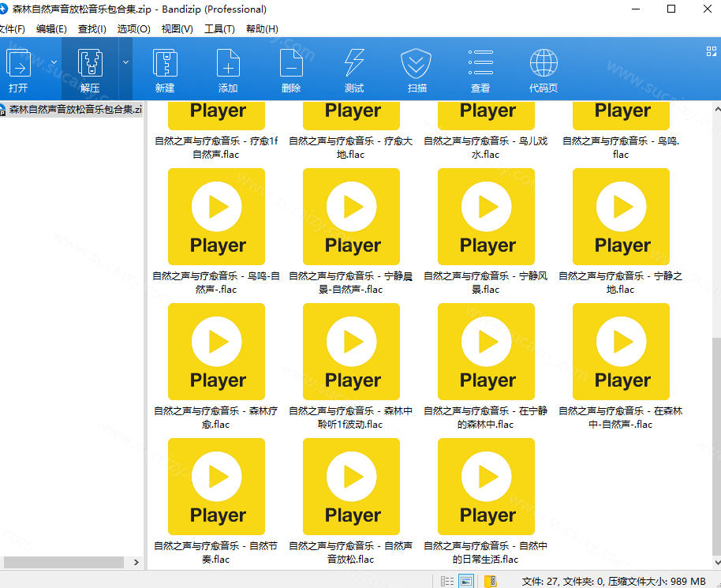Click the tree panel scroll right arrow
This screenshot has width=721, height=588.
point(136,562)
